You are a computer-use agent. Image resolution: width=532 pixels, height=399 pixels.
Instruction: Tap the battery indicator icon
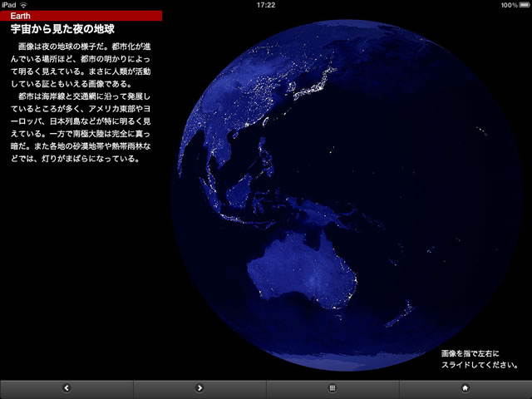point(525,5)
